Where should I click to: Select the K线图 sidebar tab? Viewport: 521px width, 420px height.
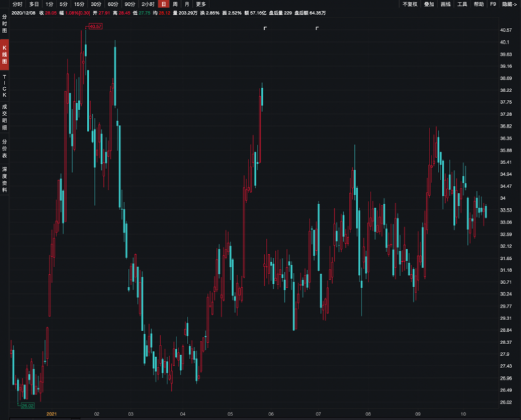point(5,55)
